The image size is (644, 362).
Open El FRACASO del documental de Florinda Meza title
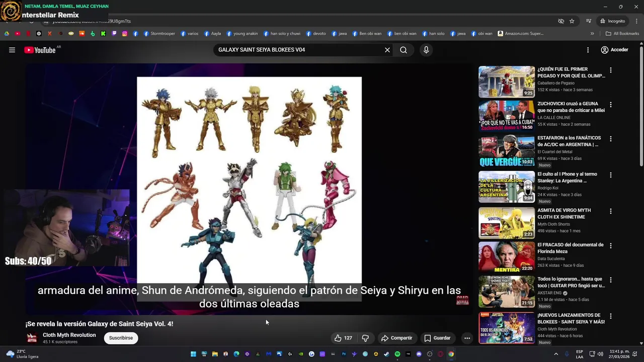tap(571, 248)
